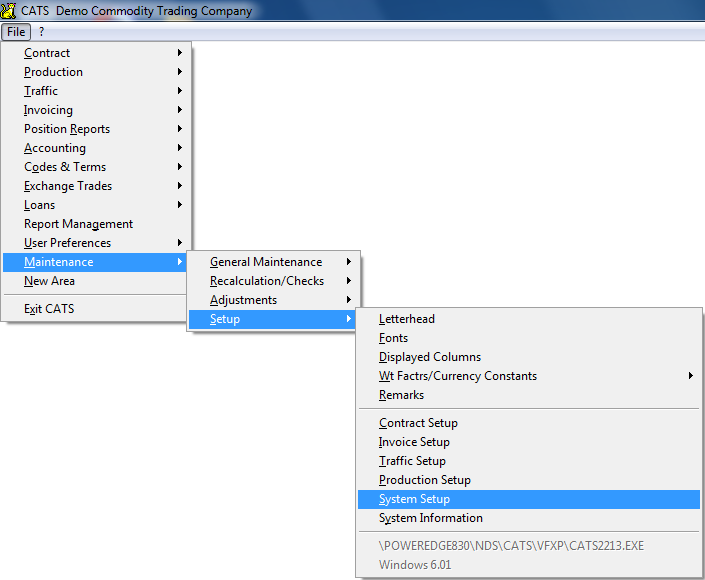Open Exchange Trades submenu

(x=97, y=186)
